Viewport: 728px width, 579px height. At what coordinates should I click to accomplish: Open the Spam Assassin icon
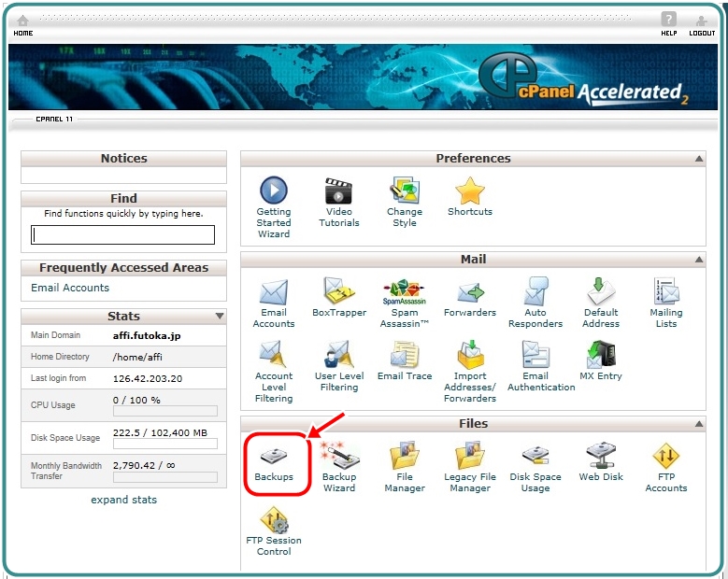405,291
